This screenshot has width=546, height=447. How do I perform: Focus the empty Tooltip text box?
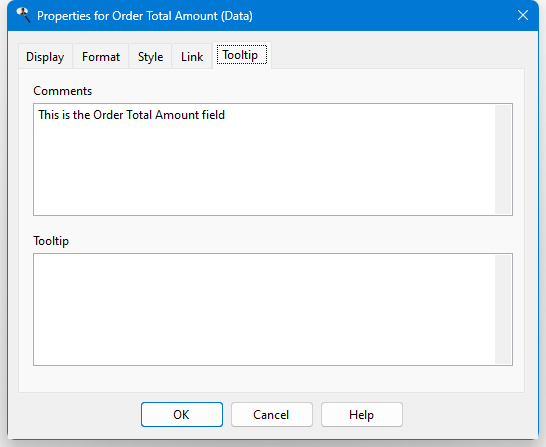point(264,309)
